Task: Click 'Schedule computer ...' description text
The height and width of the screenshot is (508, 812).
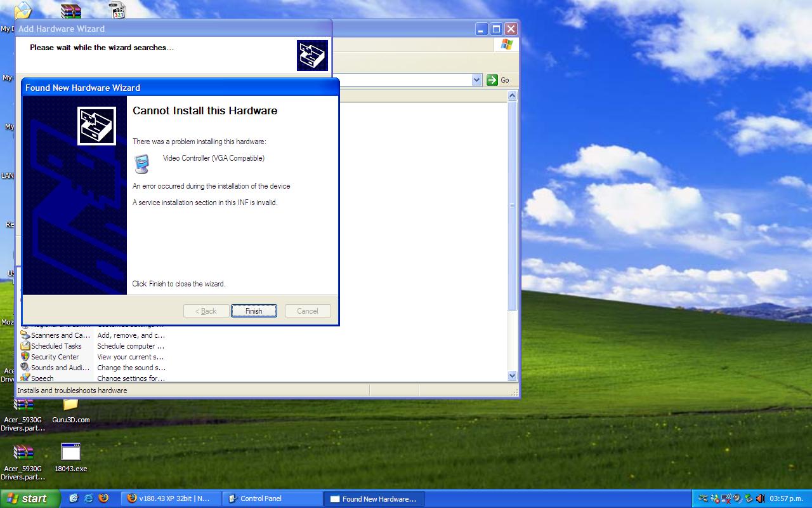Action: (x=131, y=346)
